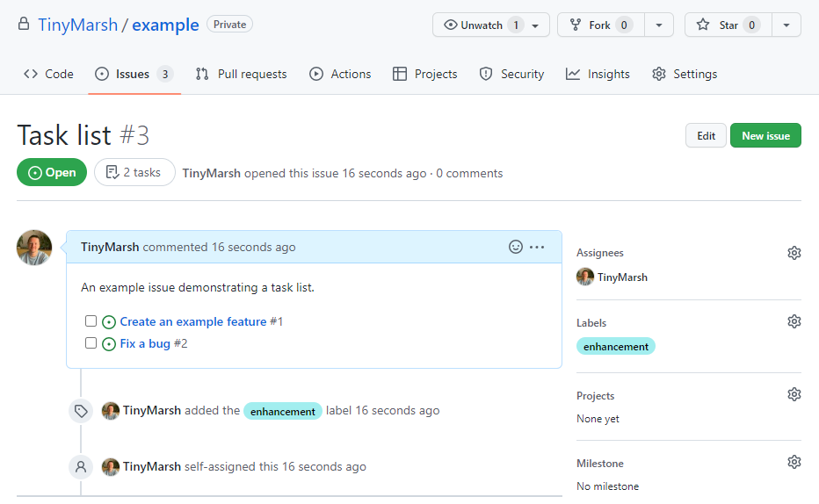
Task: Click the person icon for self-assigned event
Action: [81, 466]
